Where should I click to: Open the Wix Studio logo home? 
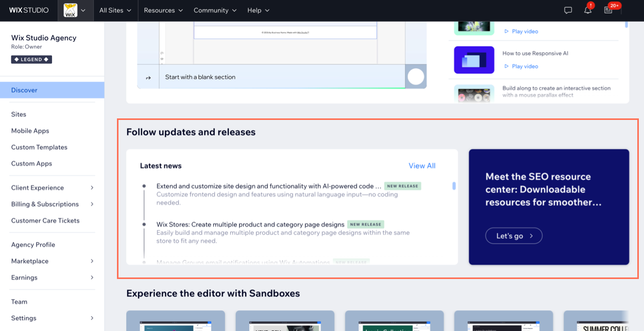(x=29, y=10)
